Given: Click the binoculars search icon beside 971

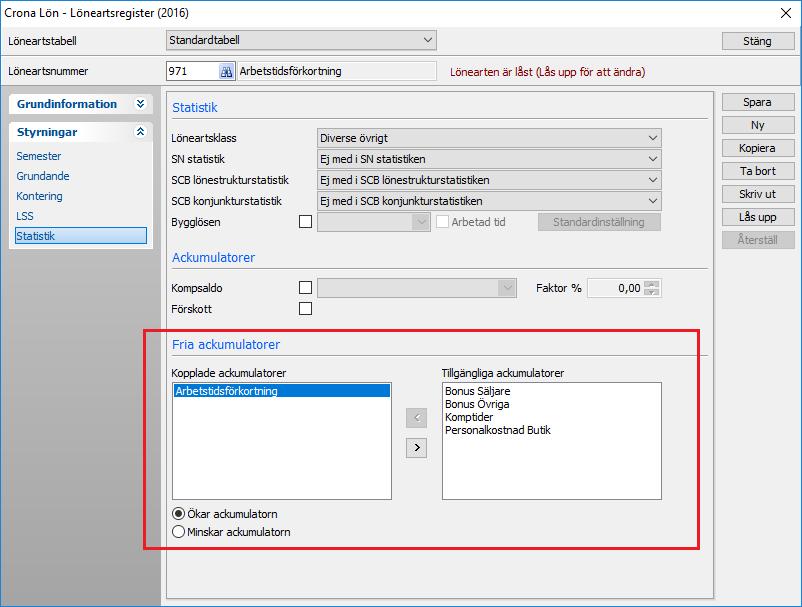Looking at the screenshot, I should tap(227, 72).
